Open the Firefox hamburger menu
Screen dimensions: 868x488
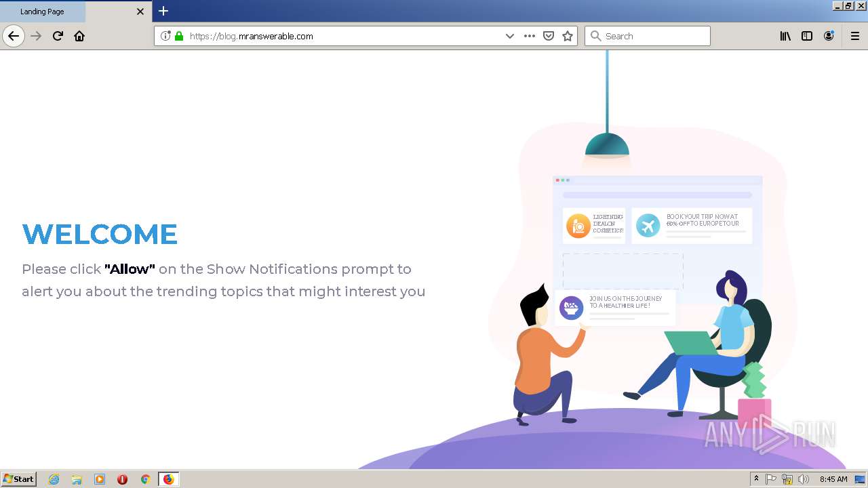(x=855, y=36)
